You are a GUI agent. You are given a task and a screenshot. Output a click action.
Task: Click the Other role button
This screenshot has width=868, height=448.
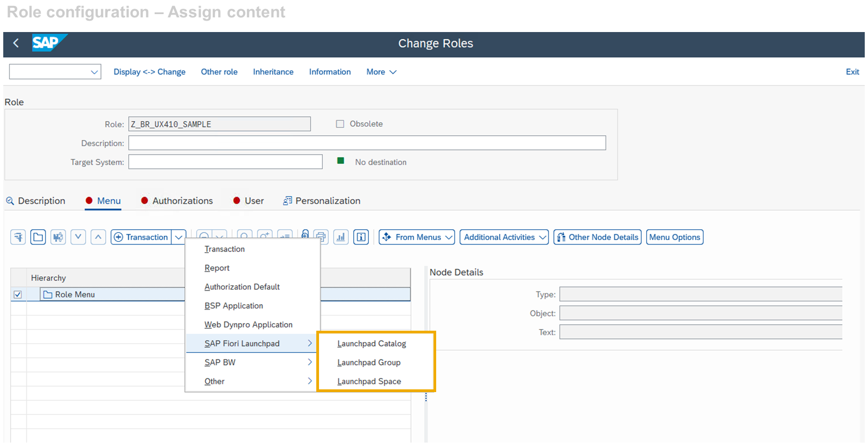click(x=219, y=72)
